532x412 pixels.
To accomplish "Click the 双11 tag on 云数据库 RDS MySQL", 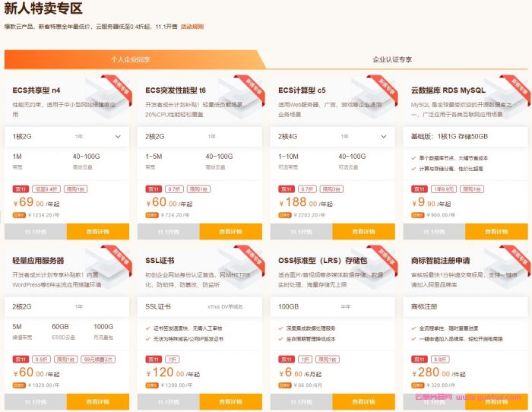I will (x=420, y=189).
